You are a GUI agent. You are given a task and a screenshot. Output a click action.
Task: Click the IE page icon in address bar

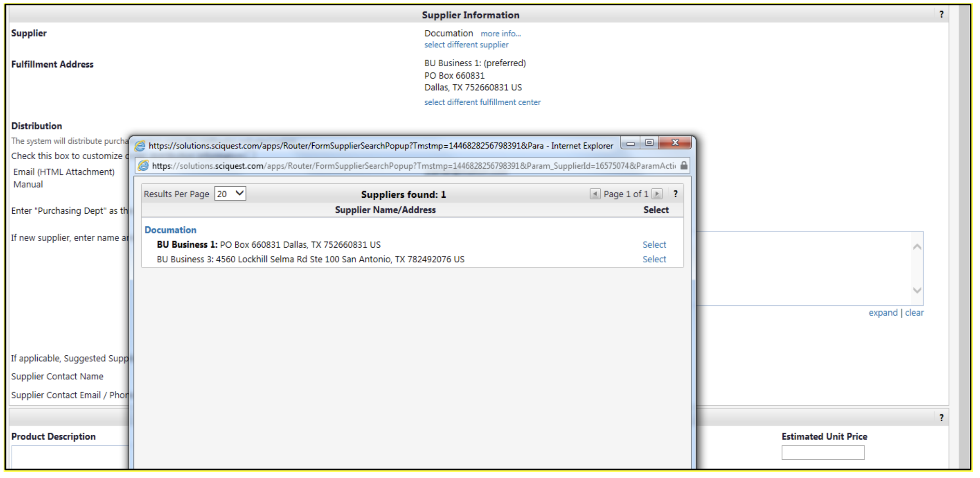(143, 166)
